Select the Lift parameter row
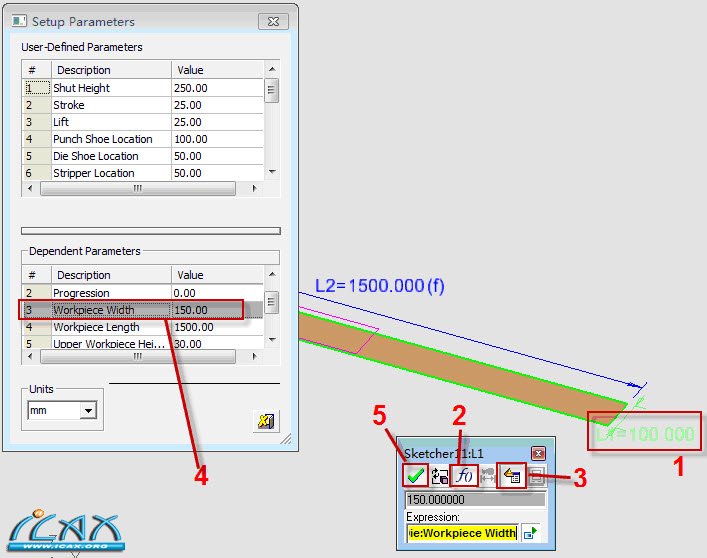The width and height of the screenshot is (707, 558). point(142,122)
